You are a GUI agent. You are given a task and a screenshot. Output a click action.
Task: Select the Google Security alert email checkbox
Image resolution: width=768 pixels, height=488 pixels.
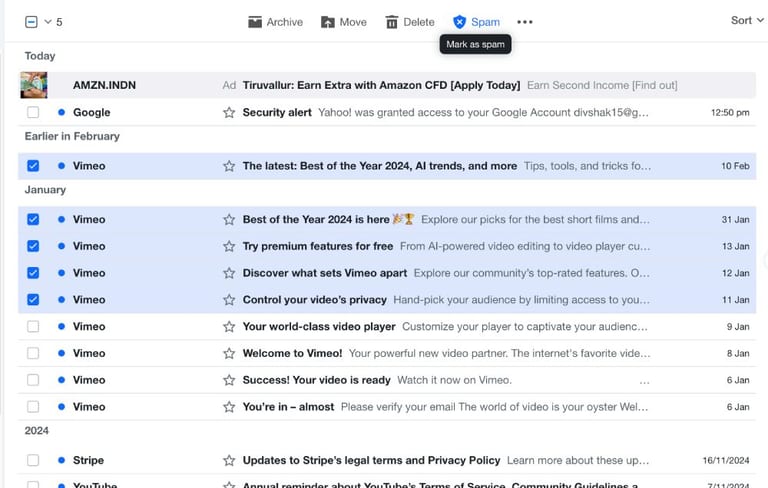point(33,112)
